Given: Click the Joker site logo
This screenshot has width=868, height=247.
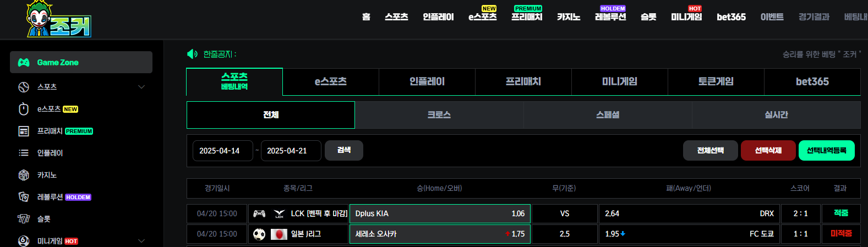Looking at the screenshot, I should (58, 20).
